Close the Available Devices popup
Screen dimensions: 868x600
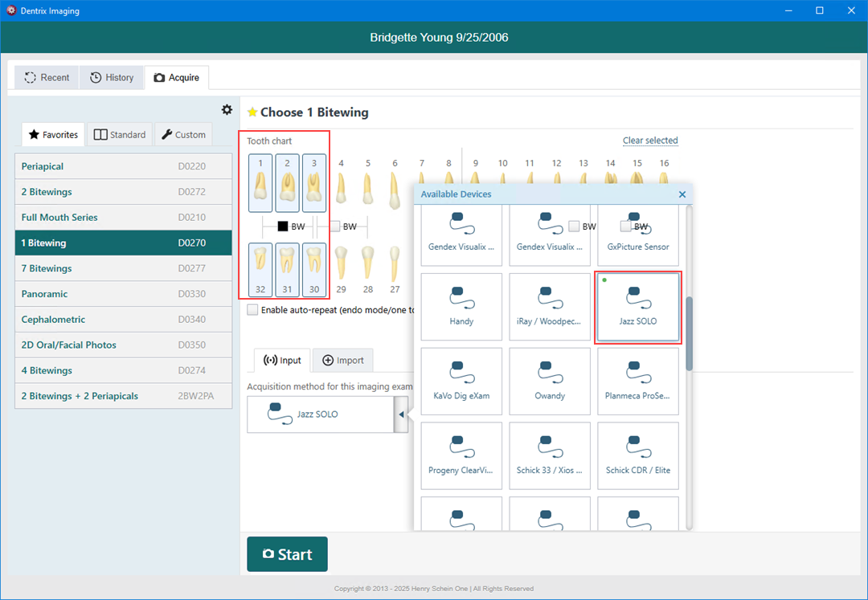[682, 194]
